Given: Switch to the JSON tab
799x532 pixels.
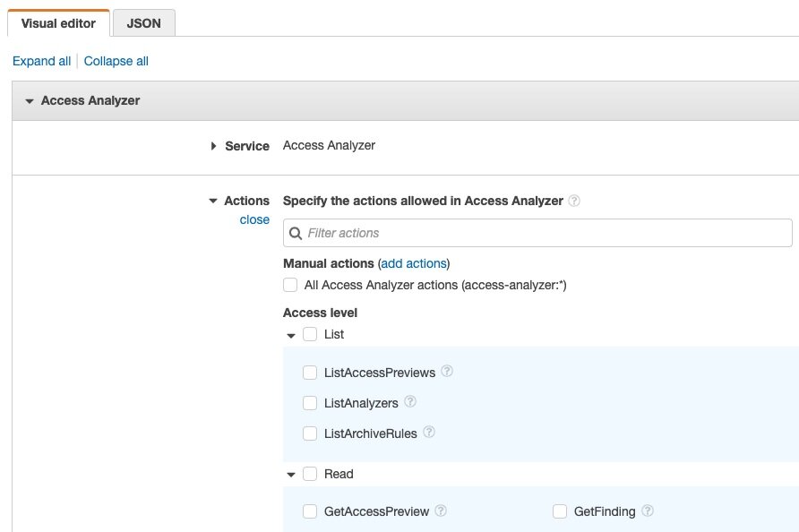Looking at the screenshot, I should click(x=143, y=23).
